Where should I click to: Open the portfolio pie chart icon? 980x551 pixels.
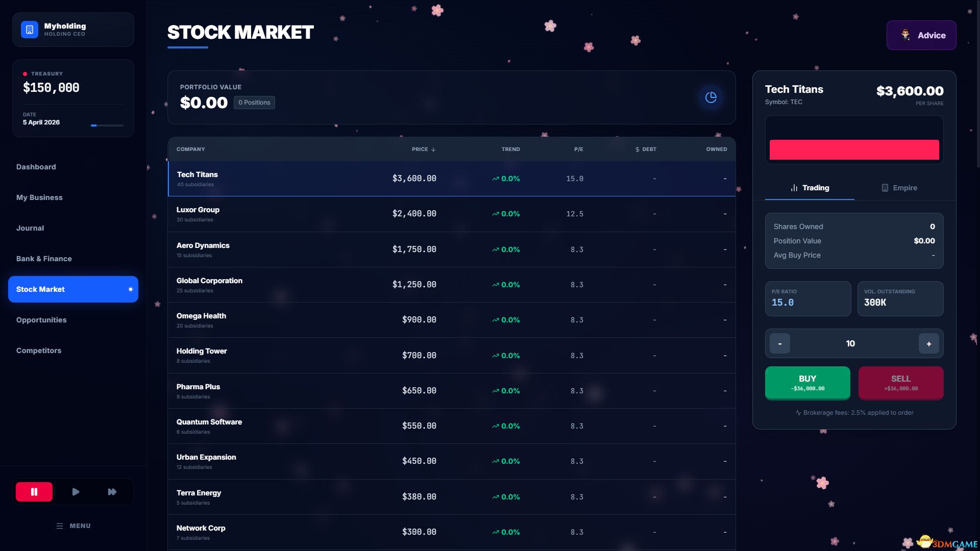click(710, 97)
